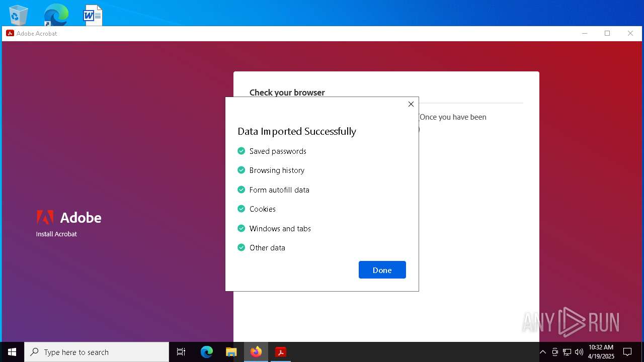Click the green check beside Browsing history
Screen dimensions: 644x362
(242, 170)
